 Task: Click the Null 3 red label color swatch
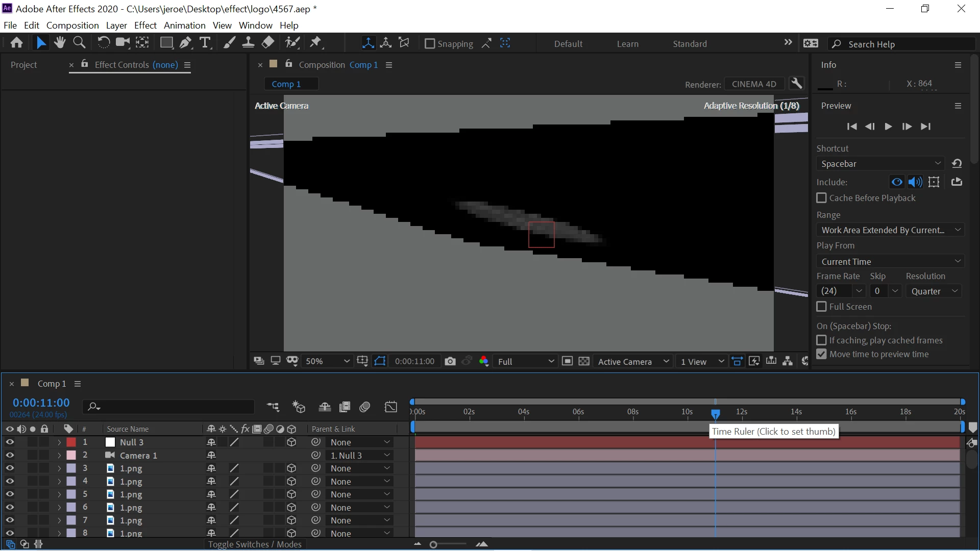(71, 442)
